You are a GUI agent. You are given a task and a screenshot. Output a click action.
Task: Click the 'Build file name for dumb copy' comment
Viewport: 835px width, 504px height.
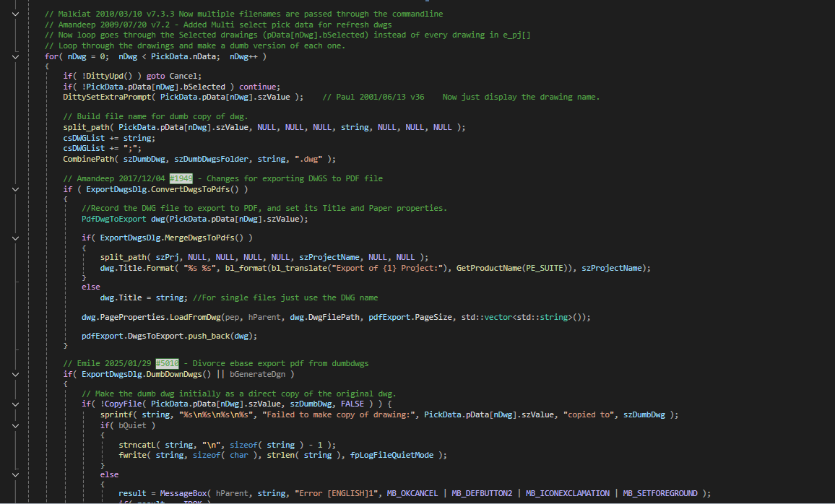click(155, 116)
